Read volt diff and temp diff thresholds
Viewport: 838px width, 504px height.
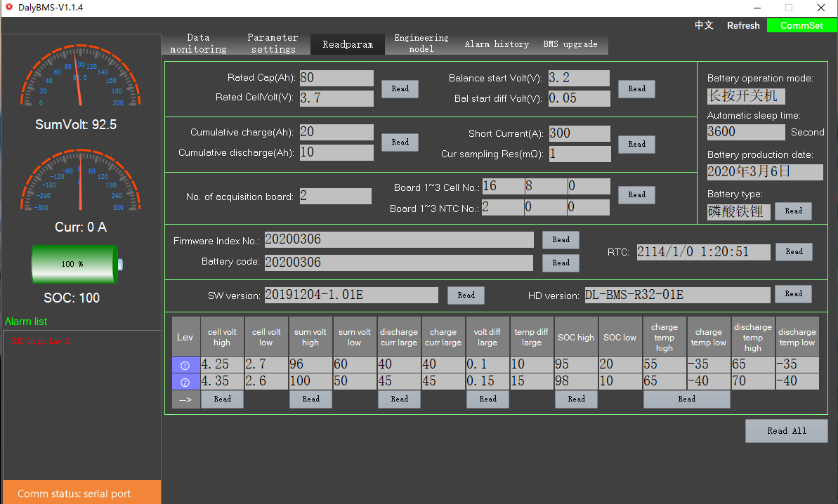point(487,399)
